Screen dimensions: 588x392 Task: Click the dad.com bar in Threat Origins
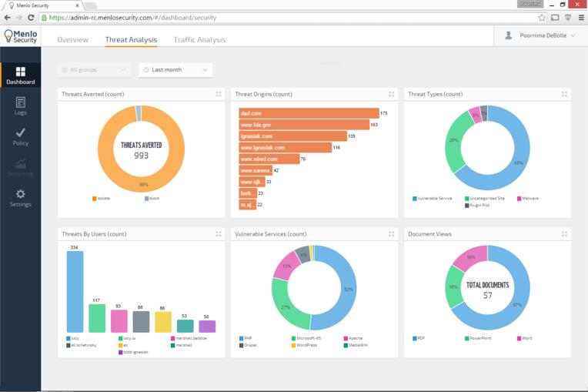click(309, 113)
